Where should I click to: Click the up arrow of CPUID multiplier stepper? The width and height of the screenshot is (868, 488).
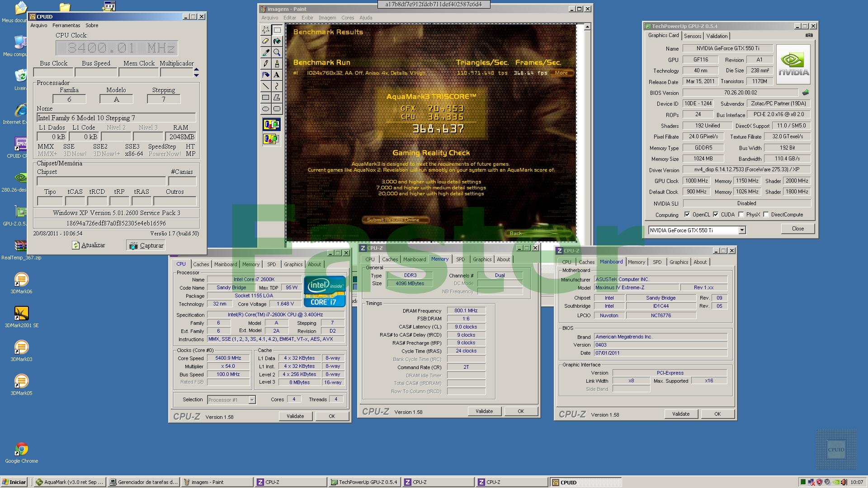(x=196, y=70)
